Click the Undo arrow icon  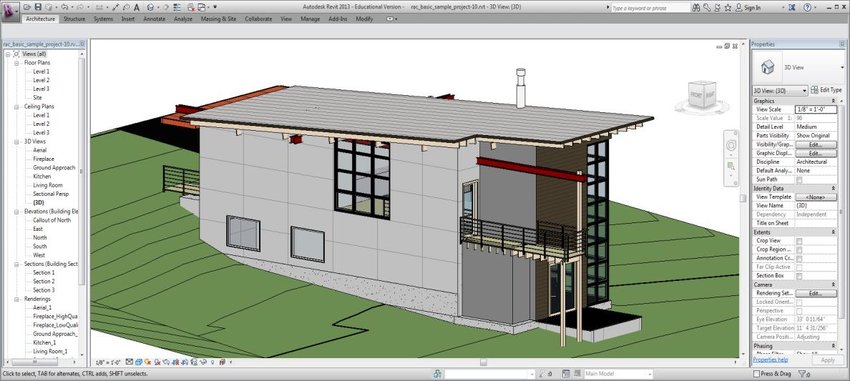click(x=65, y=7)
